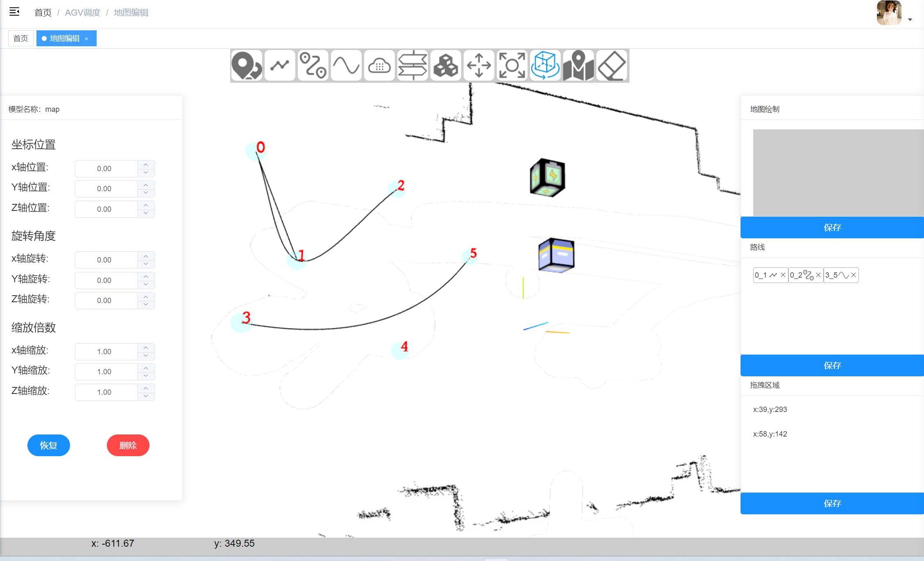Save the 地图绘制 map drawing

tap(832, 228)
